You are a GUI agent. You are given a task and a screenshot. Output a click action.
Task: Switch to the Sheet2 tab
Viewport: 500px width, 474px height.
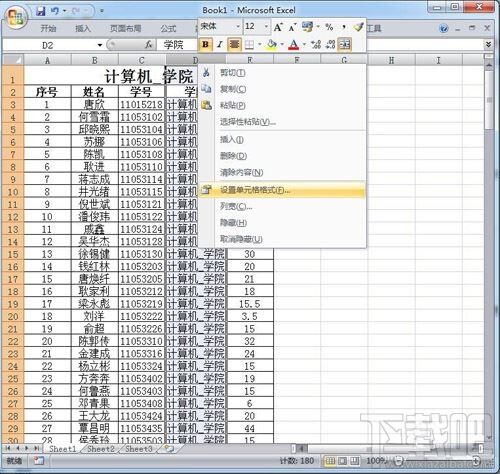tap(101, 449)
